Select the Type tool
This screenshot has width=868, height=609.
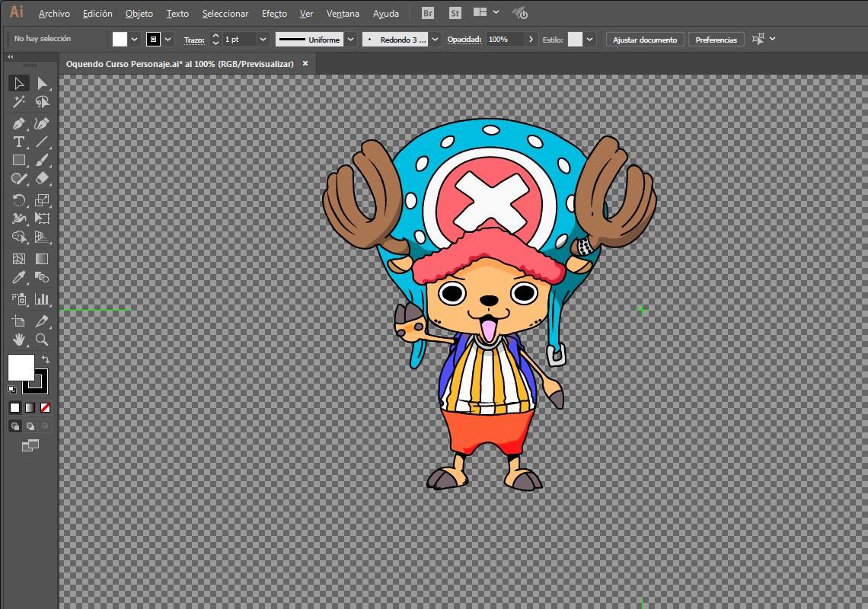coord(19,142)
